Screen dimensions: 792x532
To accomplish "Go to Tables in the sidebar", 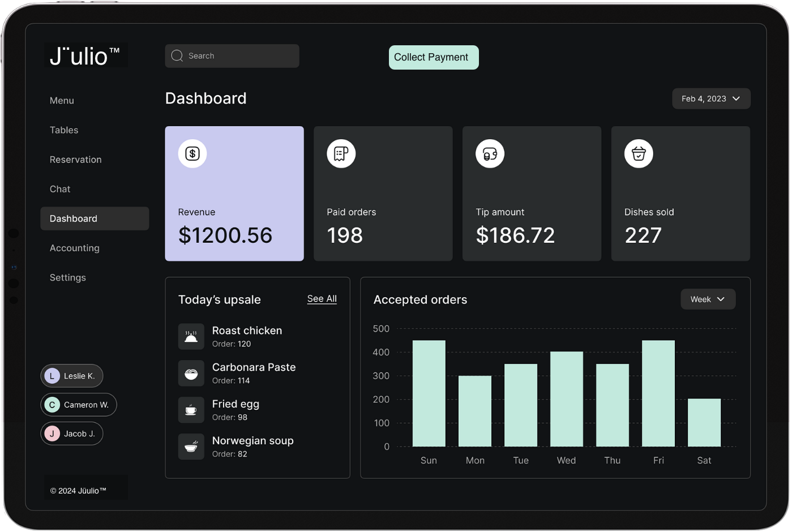I will [x=64, y=130].
